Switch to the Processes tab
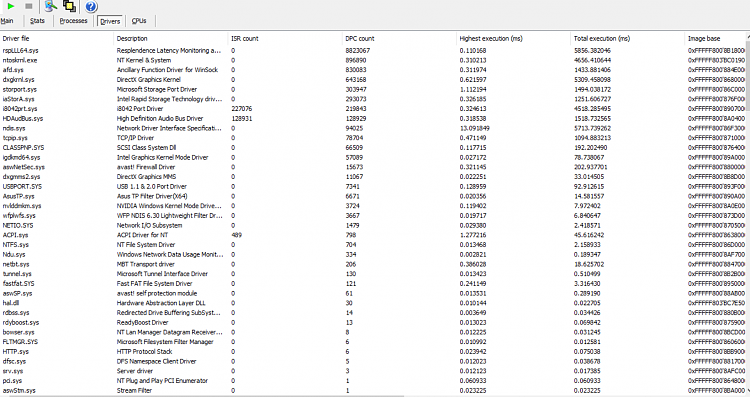Image resolution: width=750 pixels, height=397 pixels. click(x=73, y=21)
